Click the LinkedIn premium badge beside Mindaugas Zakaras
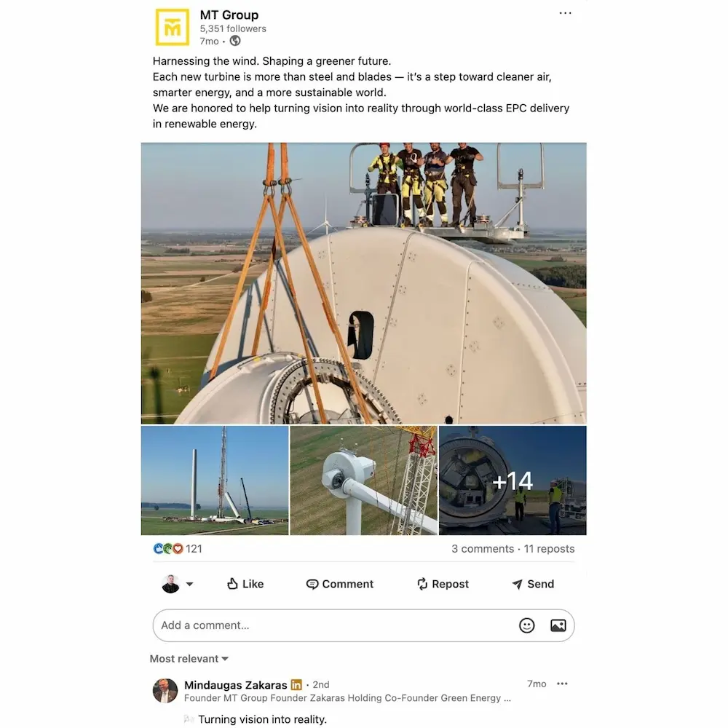The height and width of the screenshot is (728, 728). pos(296,684)
